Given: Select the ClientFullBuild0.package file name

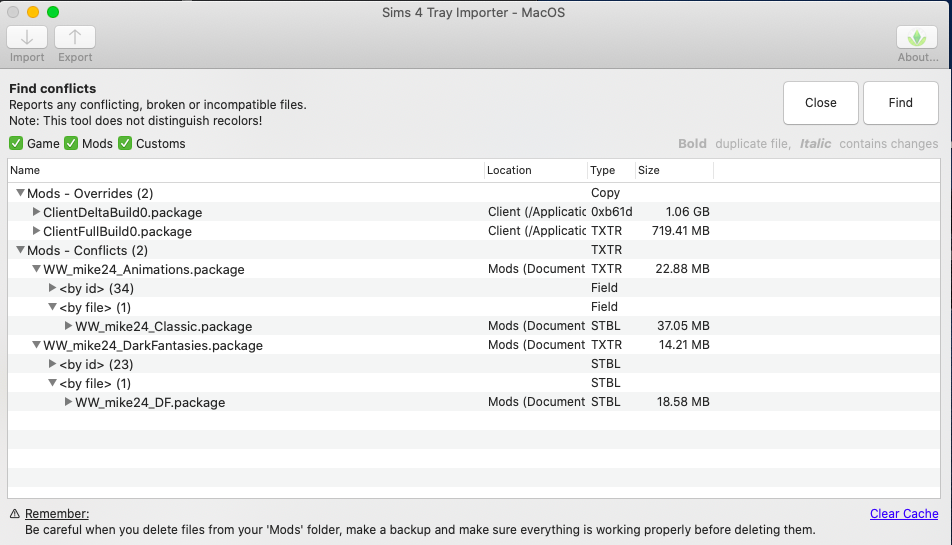Looking at the screenshot, I should [117, 231].
